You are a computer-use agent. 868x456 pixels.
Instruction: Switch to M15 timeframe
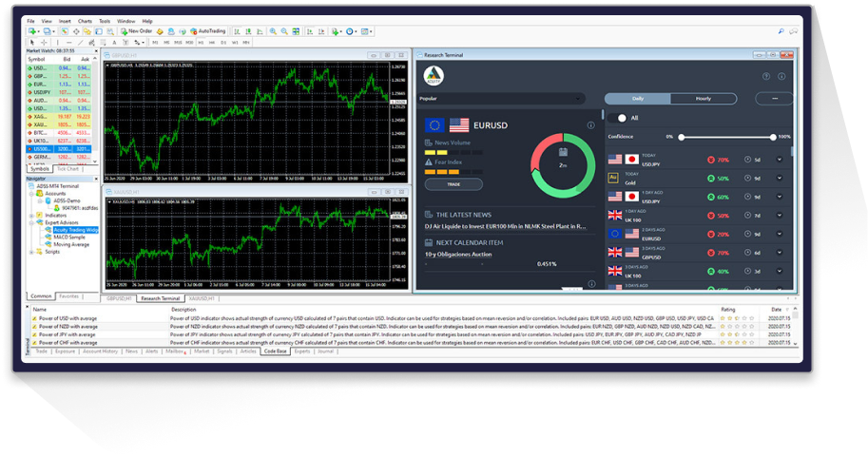(x=178, y=42)
